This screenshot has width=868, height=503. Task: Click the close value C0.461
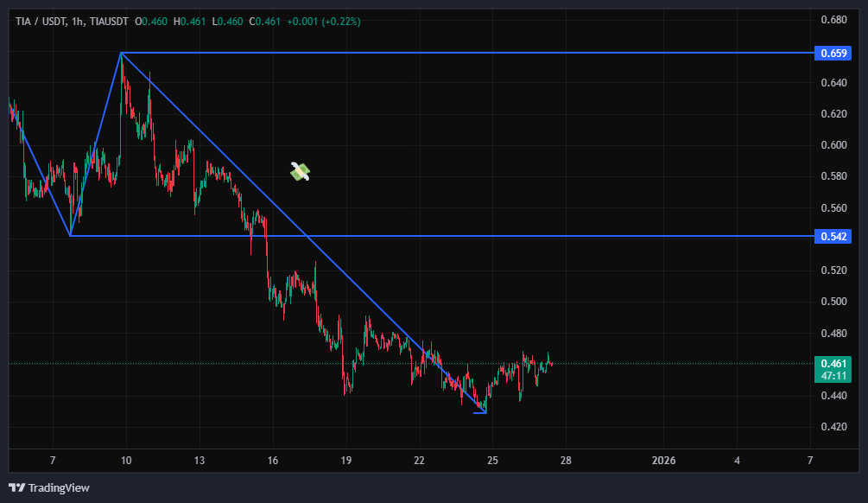click(264, 22)
